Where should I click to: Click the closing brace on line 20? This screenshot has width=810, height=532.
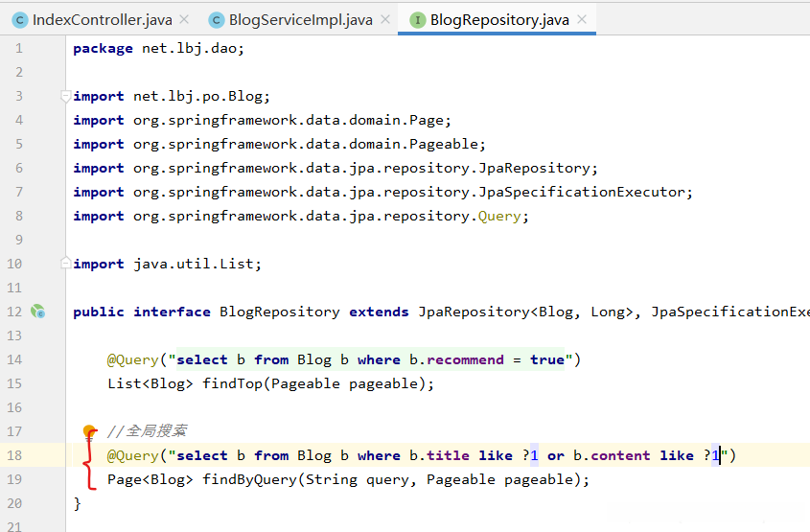coord(78,503)
